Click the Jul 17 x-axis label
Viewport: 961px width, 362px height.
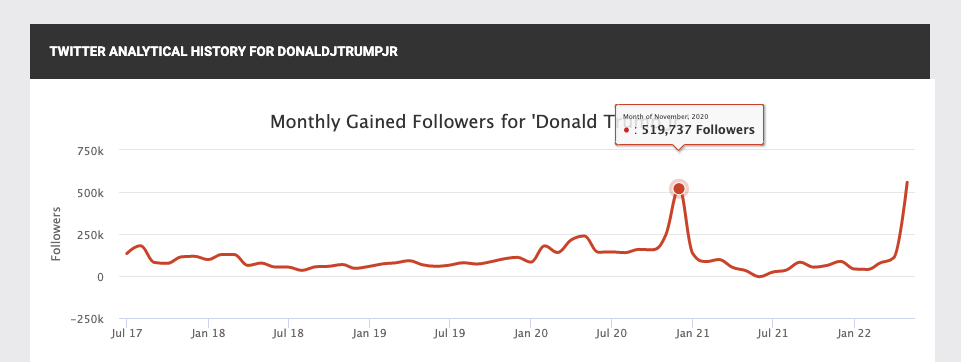(x=126, y=334)
